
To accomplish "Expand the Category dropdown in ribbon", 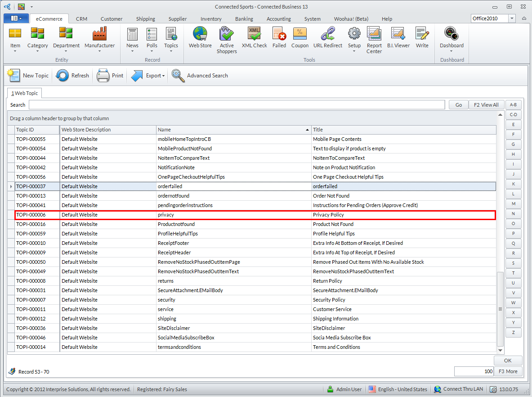I will (x=37, y=51).
